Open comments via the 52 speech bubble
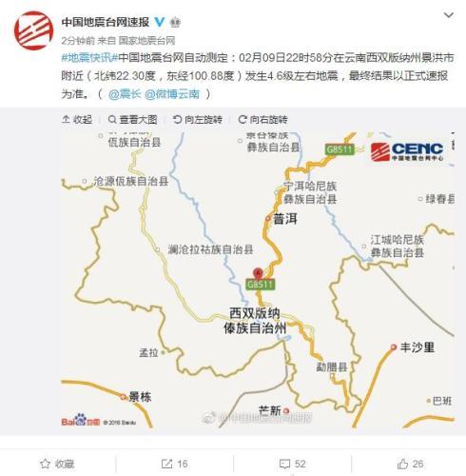The width and height of the screenshot is (466, 476). point(292,464)
